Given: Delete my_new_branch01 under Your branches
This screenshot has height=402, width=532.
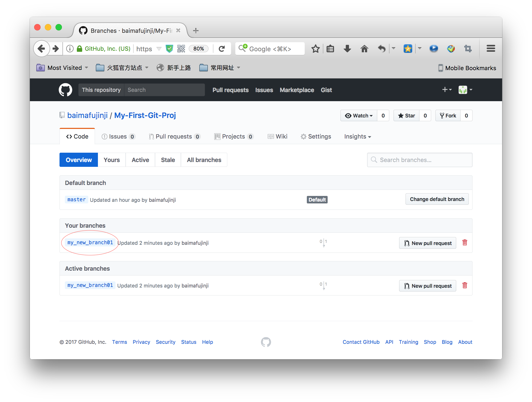Looking at the screenshot, I should click(464, 243).
